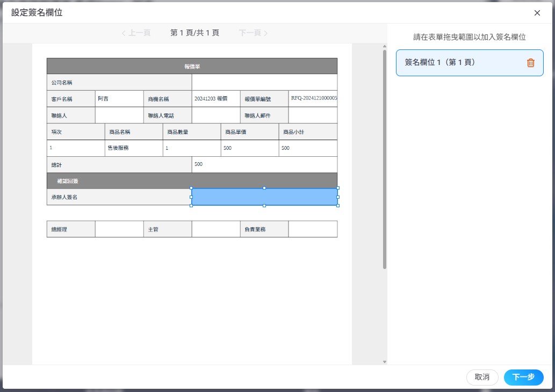The height and width of the screenshot is (392, 555).
Task: Click the top-middle resize handle of signature box
Action: click(264, 188)
